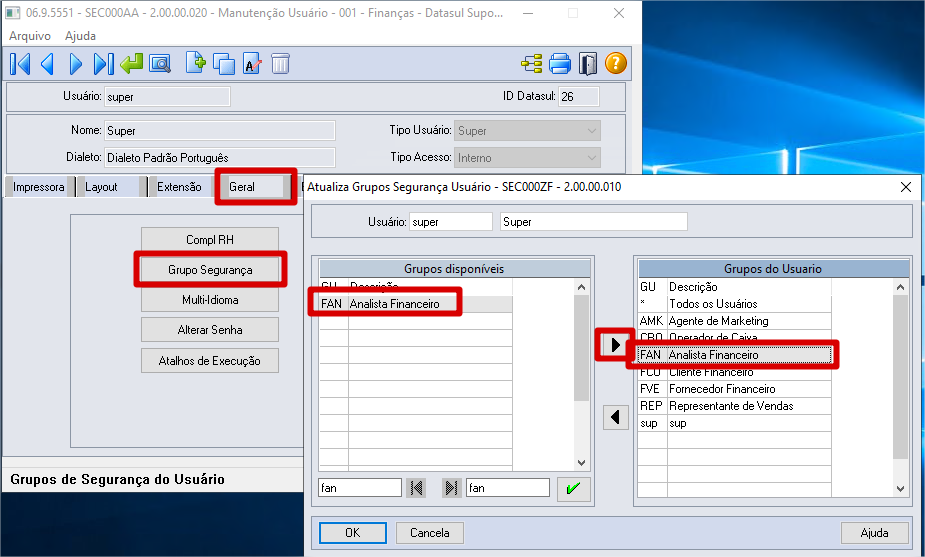
Task: Click Compl RH button
Action: tap(210, 240)
